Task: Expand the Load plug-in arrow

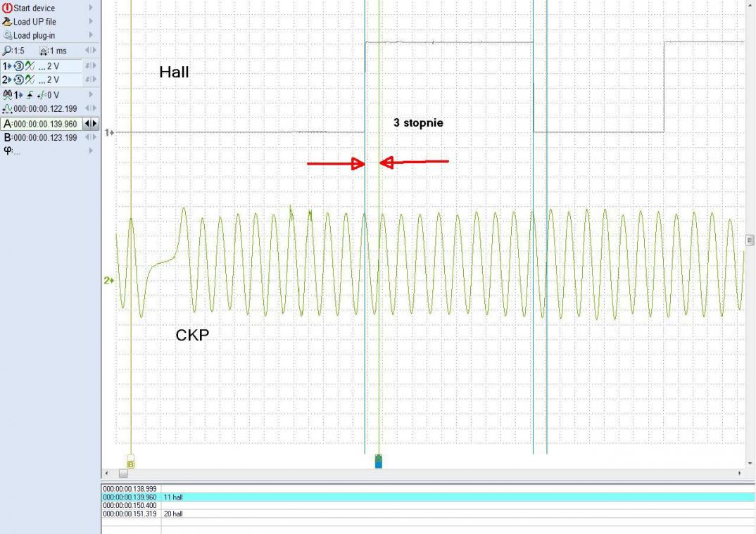Action: click(91, 34)
